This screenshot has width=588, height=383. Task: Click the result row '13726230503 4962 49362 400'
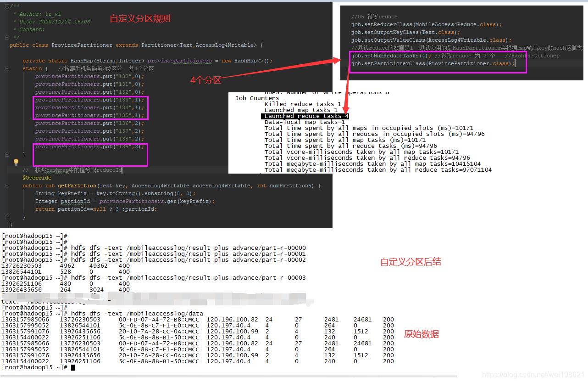66,266
